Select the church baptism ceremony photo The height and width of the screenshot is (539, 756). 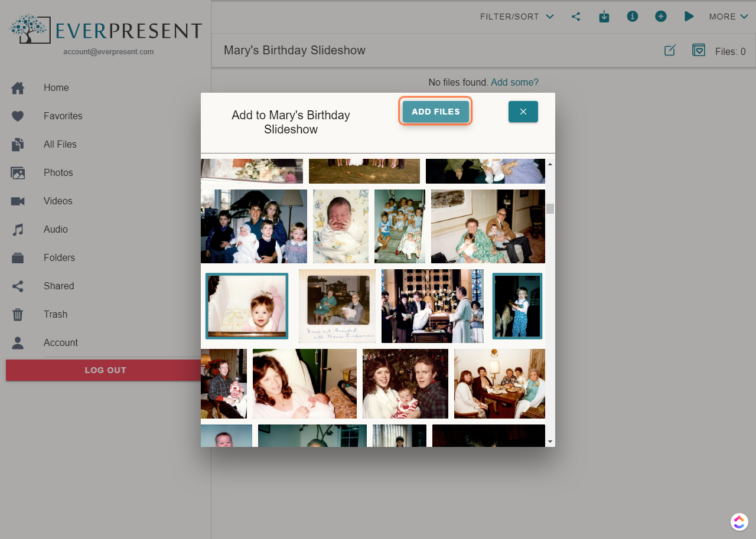[432, 306]
